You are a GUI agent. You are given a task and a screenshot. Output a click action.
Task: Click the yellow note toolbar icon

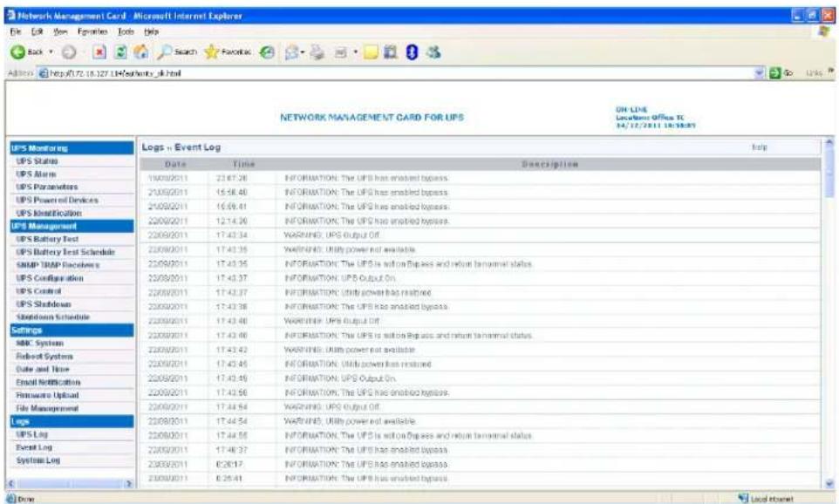(371, 52)
